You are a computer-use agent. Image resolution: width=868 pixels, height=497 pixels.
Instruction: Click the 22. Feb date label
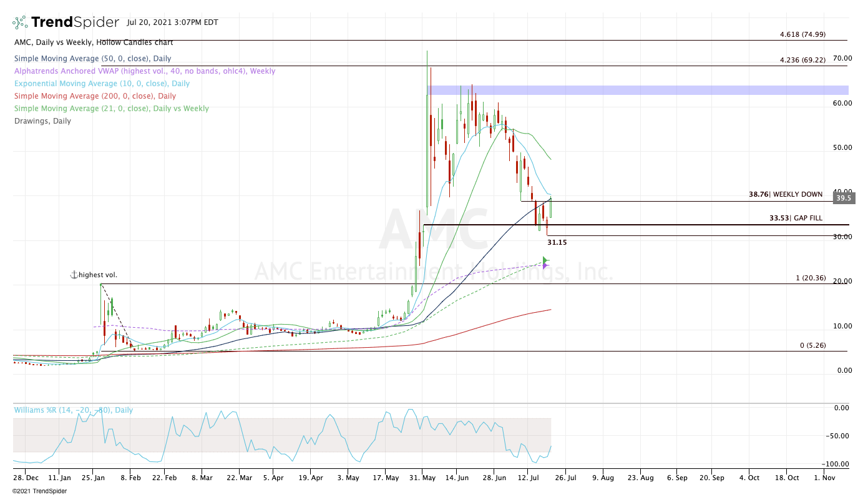pos(164,478)
